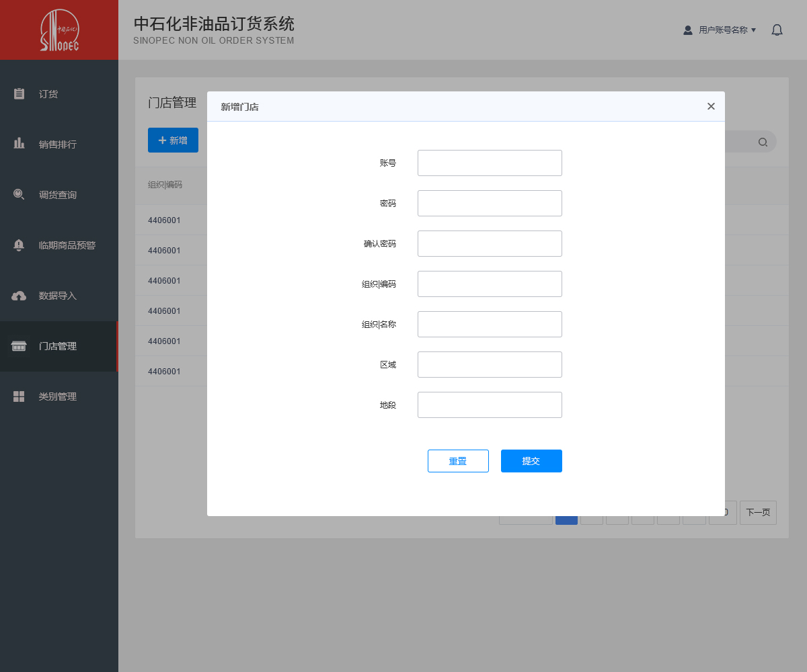Click into the 密码 field
This screenshot has width=807, height=672.
coord(490,203)
